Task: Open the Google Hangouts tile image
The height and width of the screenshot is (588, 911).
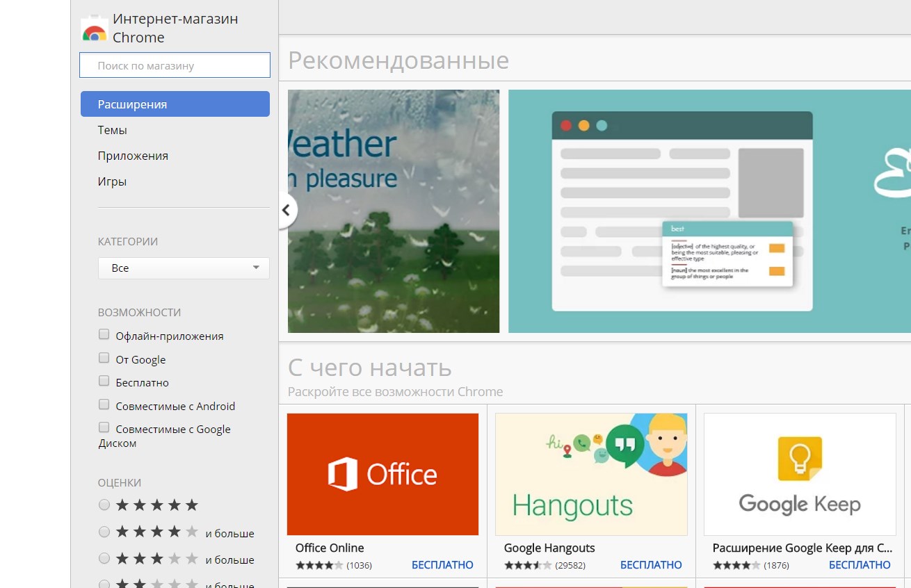Action: point(591,474)
